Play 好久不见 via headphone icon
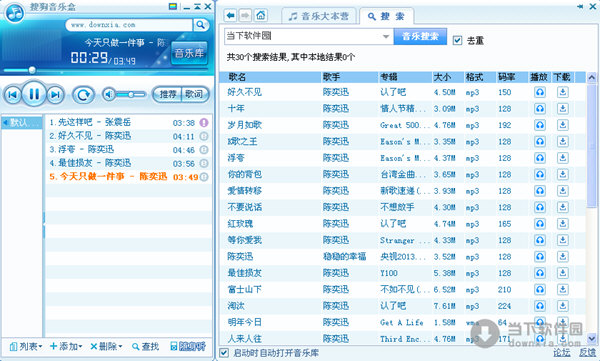The width and height of the screenshot is (600, 361). (x=540, y=92)
